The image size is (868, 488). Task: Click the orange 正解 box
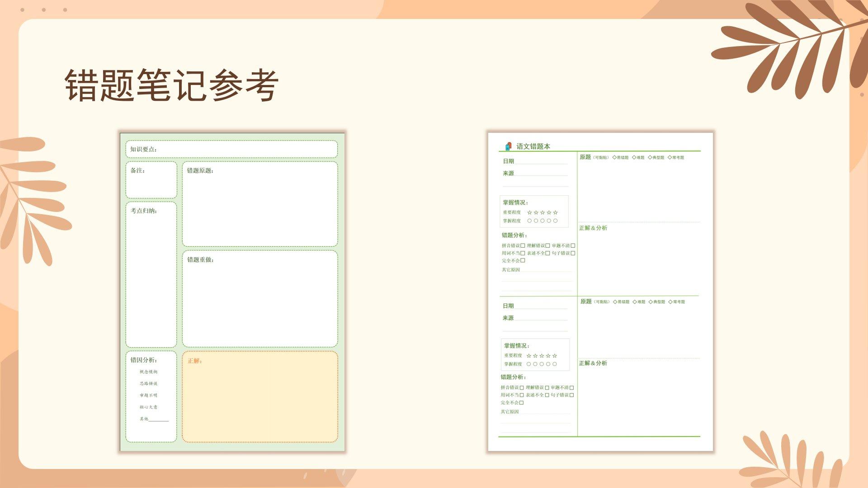(x=260, y=397)
